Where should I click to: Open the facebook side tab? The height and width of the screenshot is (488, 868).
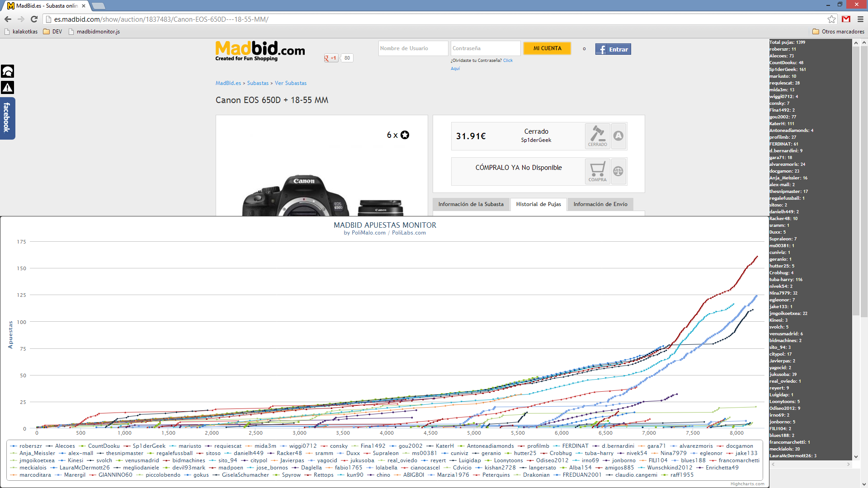7,118
